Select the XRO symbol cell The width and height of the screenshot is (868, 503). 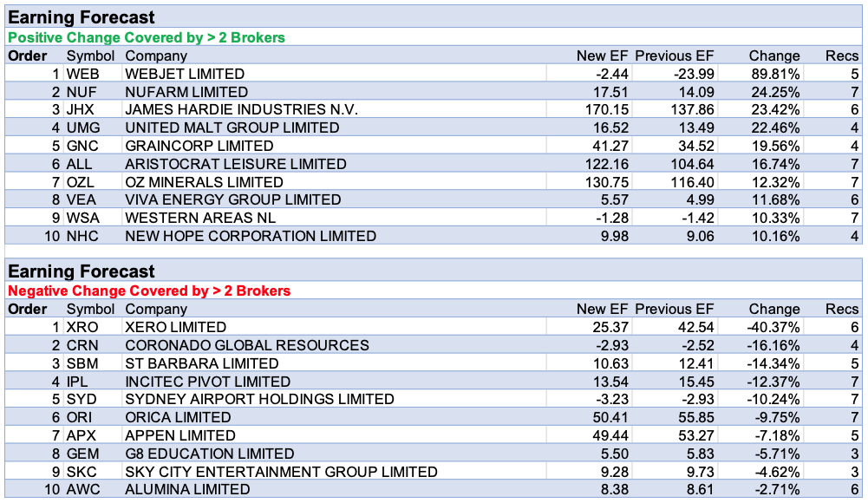pyautogui.click(x=82, y=327)
